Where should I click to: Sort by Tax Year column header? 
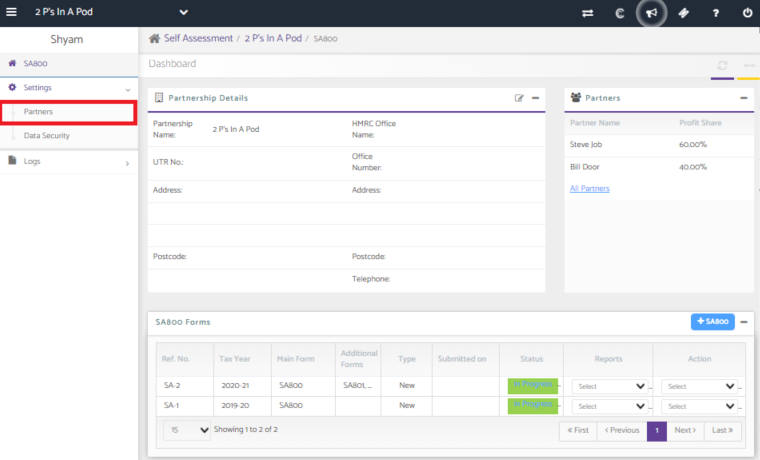tap(242, 359)
